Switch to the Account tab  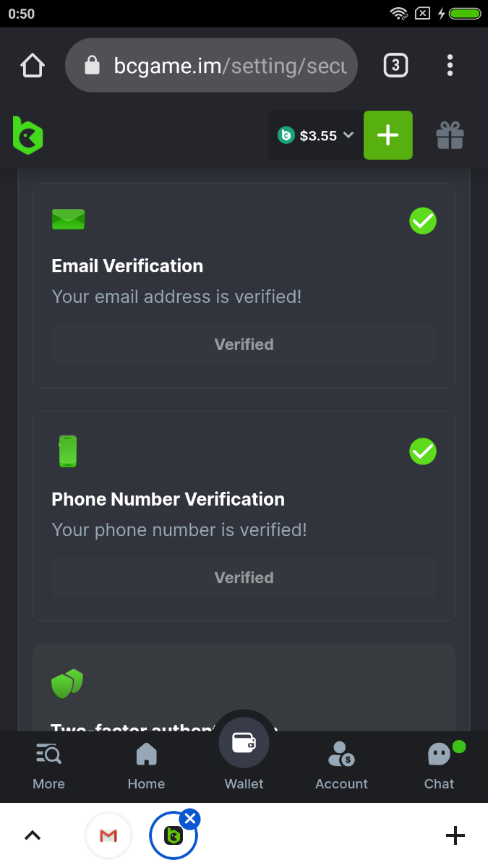341,766
